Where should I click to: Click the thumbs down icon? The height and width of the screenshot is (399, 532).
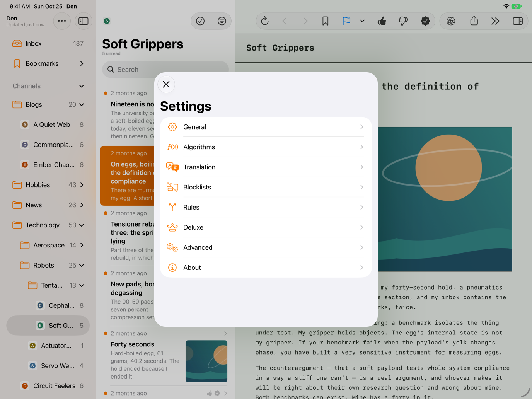[x=403, y=21]
